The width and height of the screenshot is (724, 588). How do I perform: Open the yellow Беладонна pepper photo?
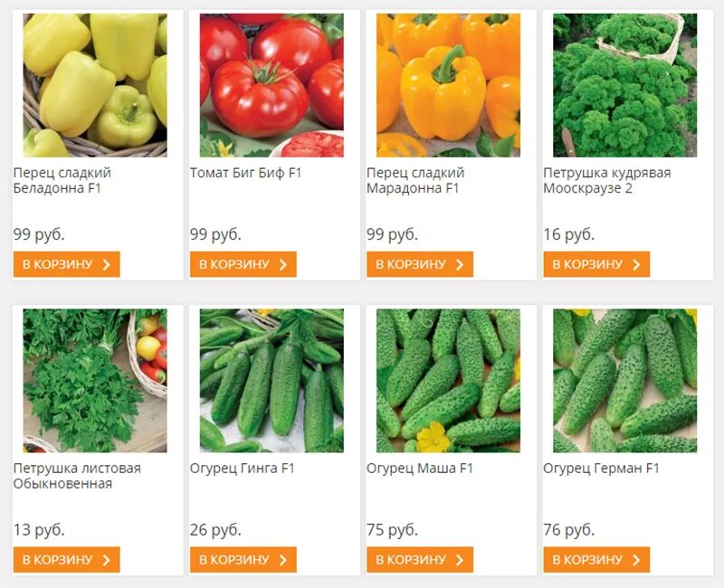(x=95, y=85)
